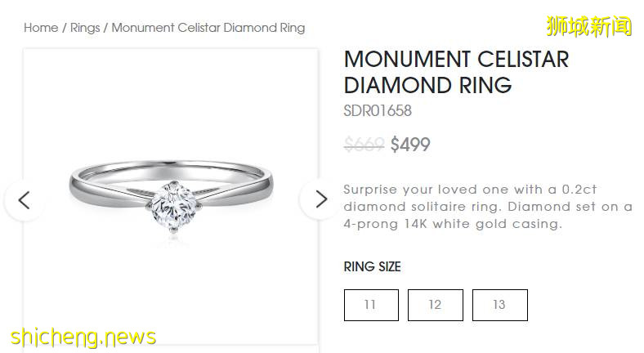Click the SDR01658 product code
Image resolution: width=644 pixels, height=353 pixels.
tap(378, 111)
